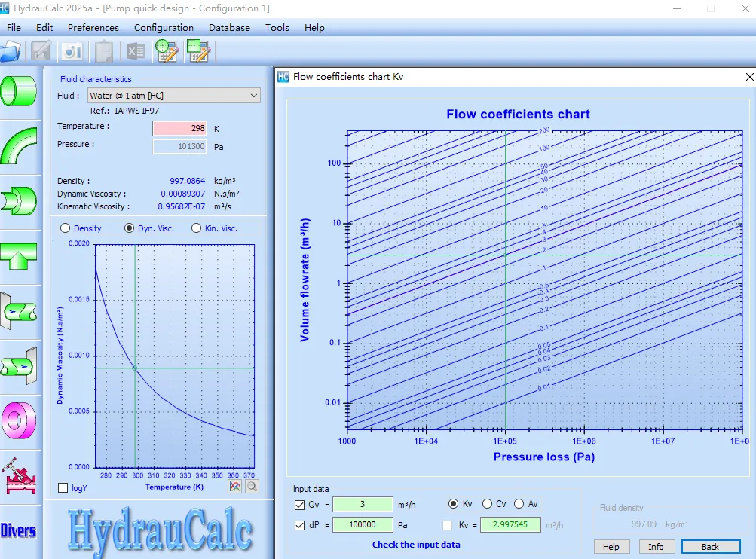Image resolution: width=756 pixels, height=559 pixels.
Task: Click the 'Check the input data' message
Action: pyautogui.click(x=416, y=545)
